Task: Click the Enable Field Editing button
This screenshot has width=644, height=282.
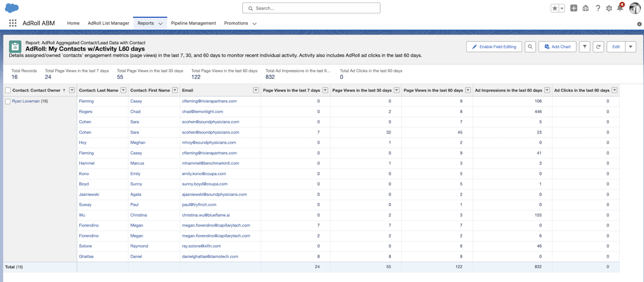Action: 494,47
